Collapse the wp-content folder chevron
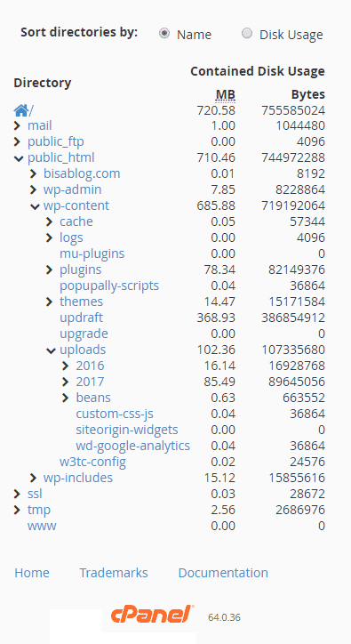This screenshot has height=644, width=351. pyautogui.click(x=35, y=206)
